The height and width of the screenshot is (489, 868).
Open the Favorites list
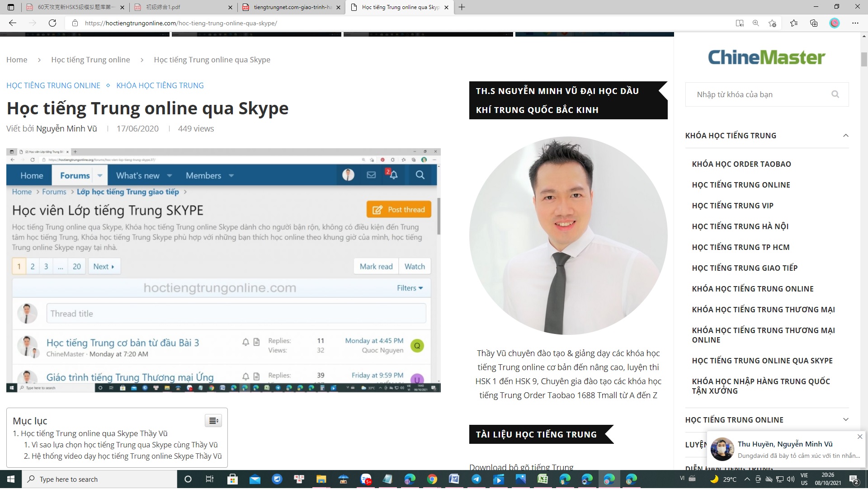794,23
